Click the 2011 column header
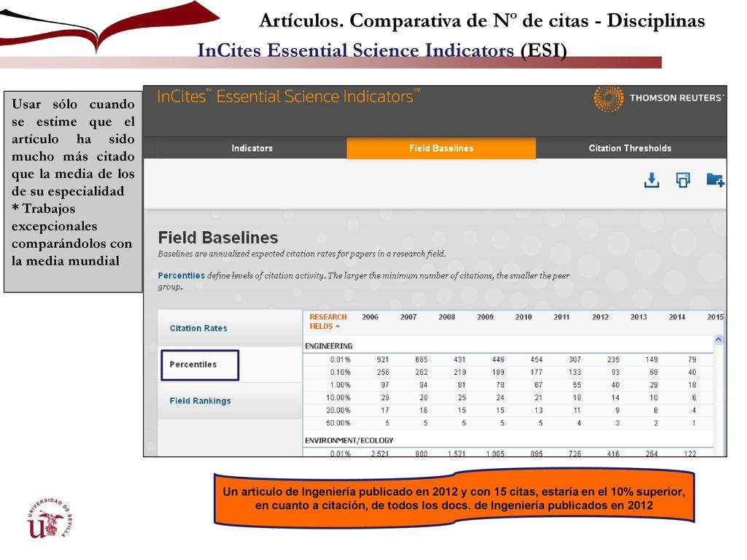The image size is (747, 560). 562,317
